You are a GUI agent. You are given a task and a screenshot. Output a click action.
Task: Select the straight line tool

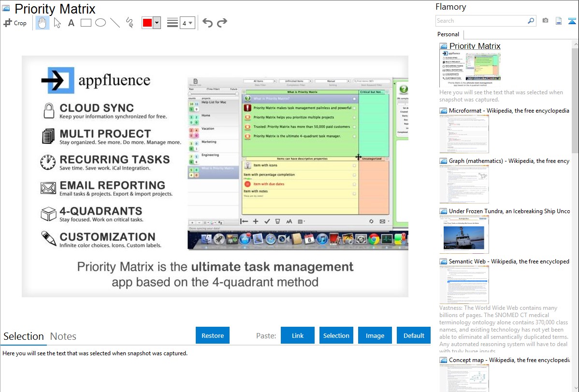pos(115,23)
